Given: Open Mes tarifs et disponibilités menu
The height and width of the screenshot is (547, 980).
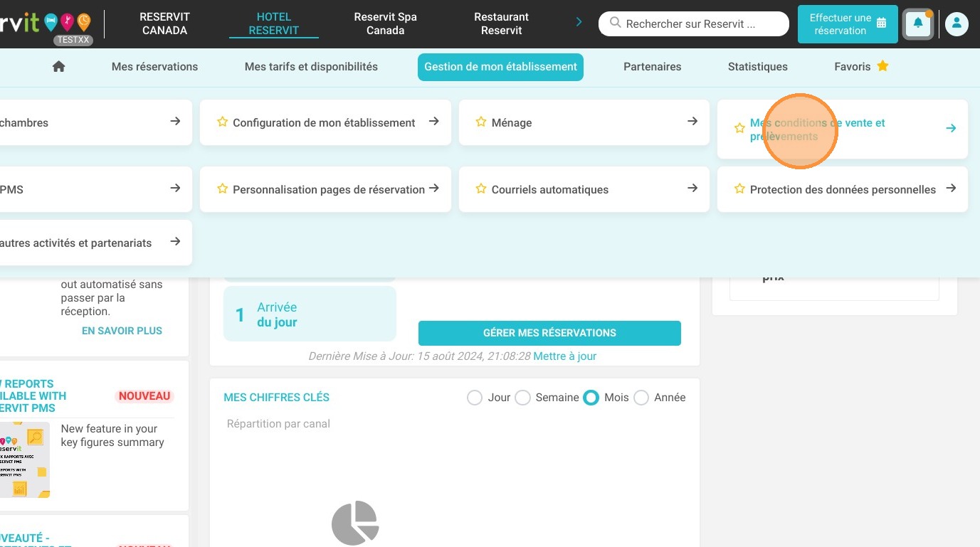Looking at the screenshot, I should point(311,66).
